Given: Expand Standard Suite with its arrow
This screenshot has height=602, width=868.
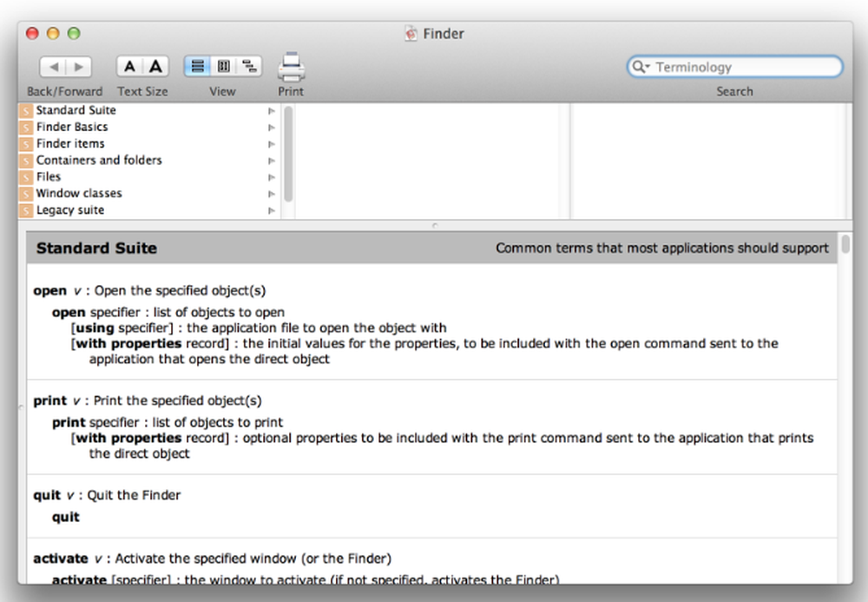Looking at the screenshot, I should pyautogui.click(x=271, y=111).
